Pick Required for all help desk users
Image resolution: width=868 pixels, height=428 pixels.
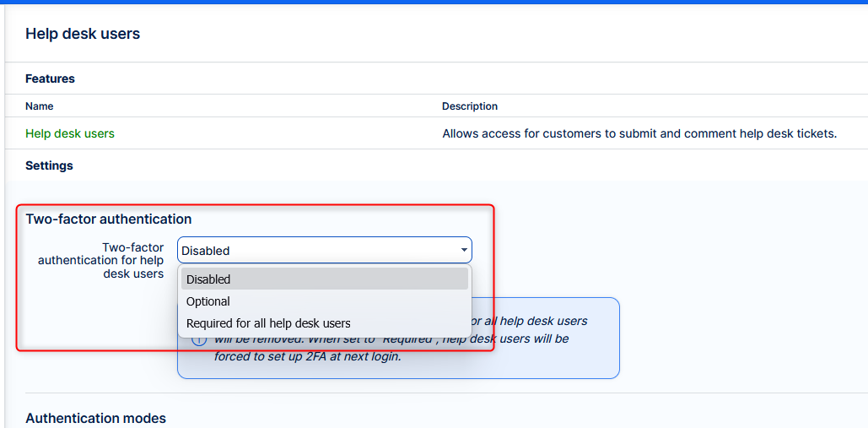coord(268,323)
